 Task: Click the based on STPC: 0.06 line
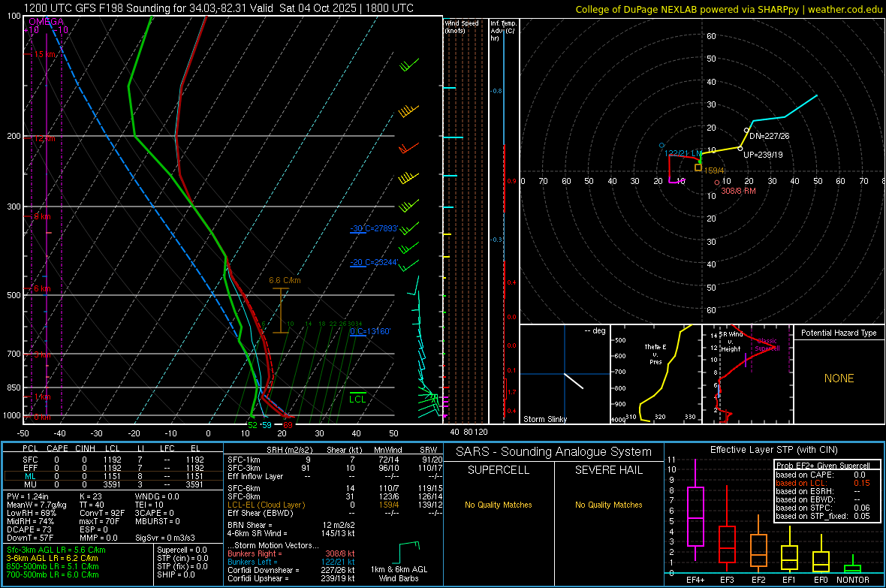(823, 508)
